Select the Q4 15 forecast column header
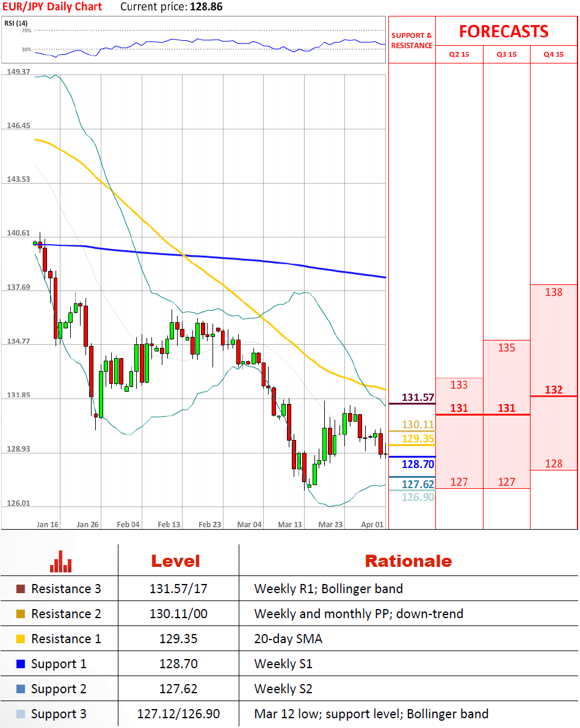This screenshot has width=580, height=728. (x=554, y=54)
